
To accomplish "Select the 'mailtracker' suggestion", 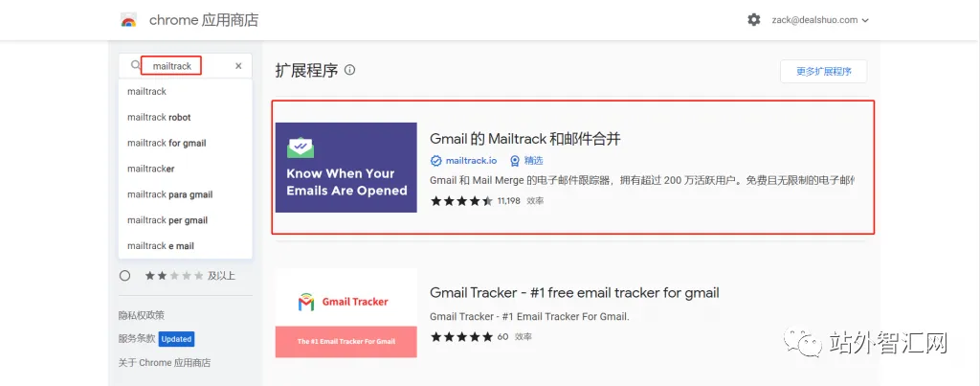I will coord(186,169).
